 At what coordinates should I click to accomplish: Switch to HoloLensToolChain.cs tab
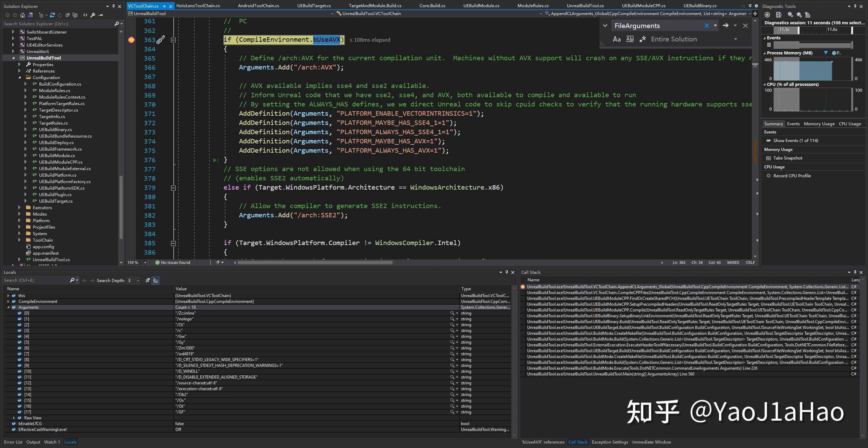coord(198,6)
